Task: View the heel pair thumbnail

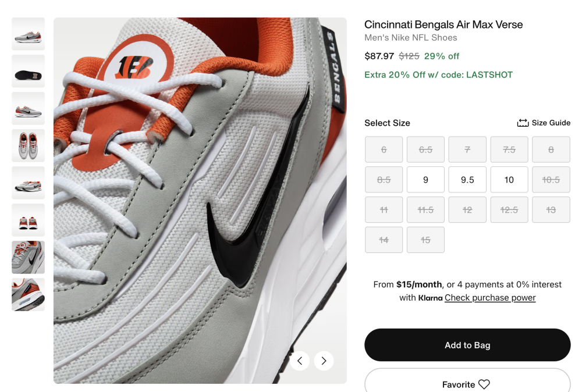Action: 28,220
